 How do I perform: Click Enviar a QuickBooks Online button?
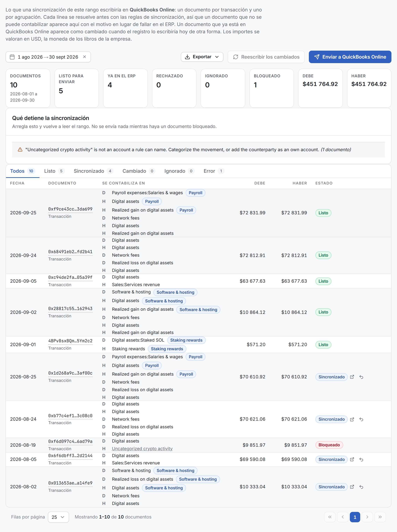point(350,57)
